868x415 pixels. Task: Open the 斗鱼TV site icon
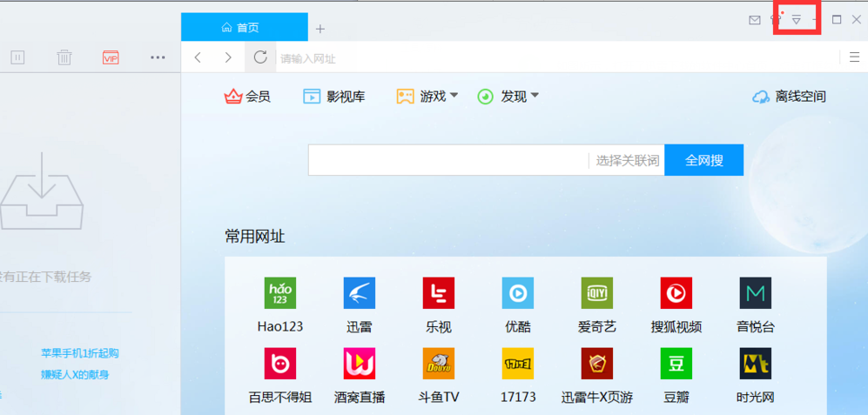(439, 363)
